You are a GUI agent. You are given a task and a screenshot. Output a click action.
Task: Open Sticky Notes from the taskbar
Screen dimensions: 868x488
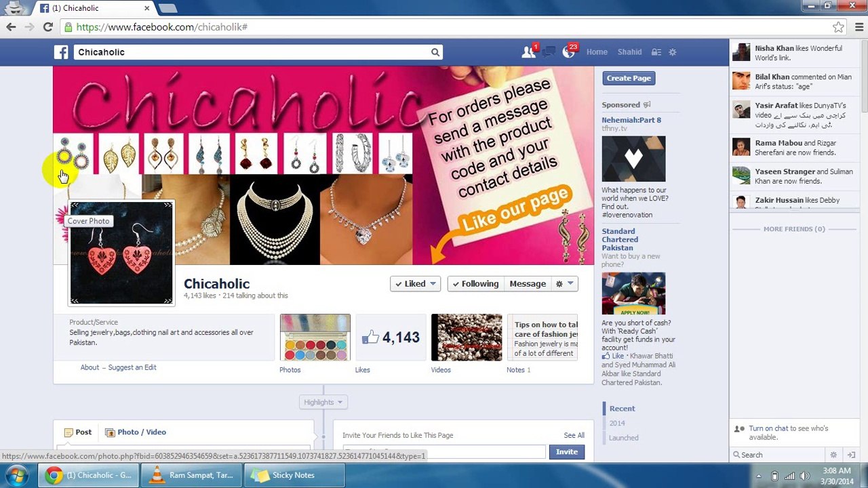point(294,475)
